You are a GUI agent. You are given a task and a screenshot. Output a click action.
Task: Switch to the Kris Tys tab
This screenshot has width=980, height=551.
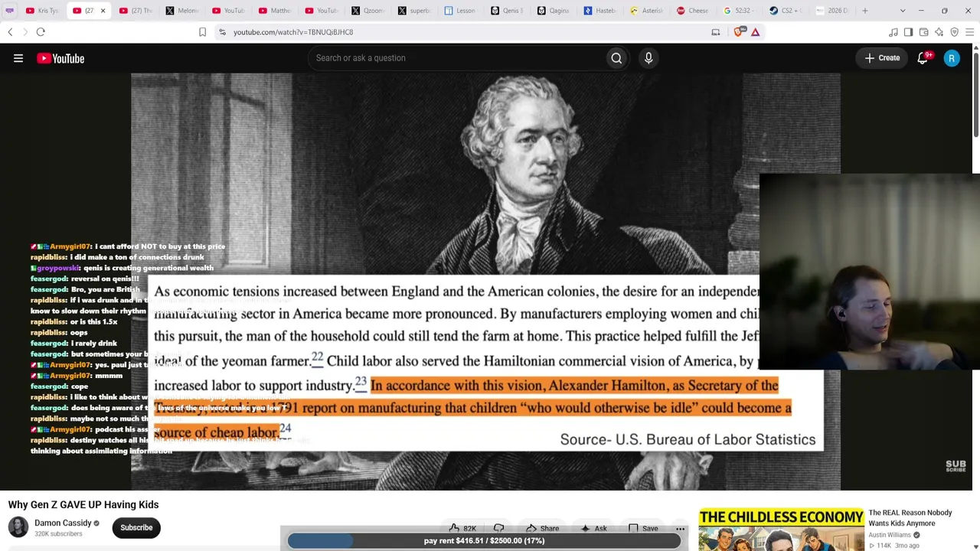click(43, 11)
